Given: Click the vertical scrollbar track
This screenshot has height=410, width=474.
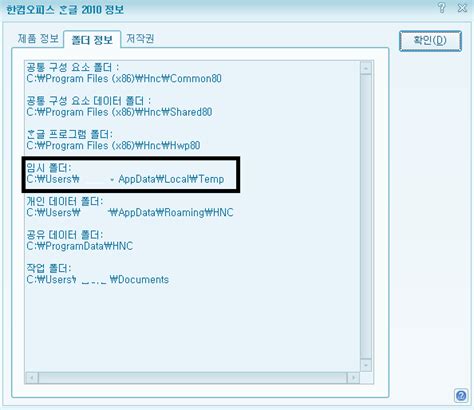Looking at the screenshot, I should [366, 217].
